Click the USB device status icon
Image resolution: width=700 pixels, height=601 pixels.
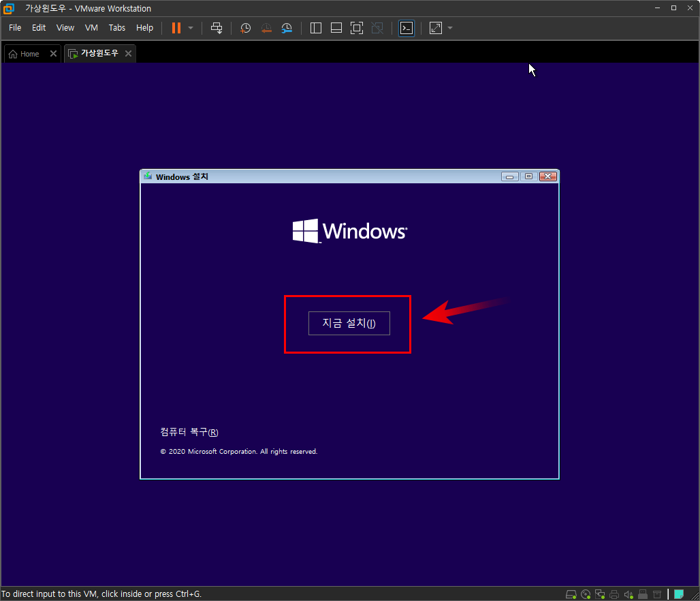click(643, 594)
